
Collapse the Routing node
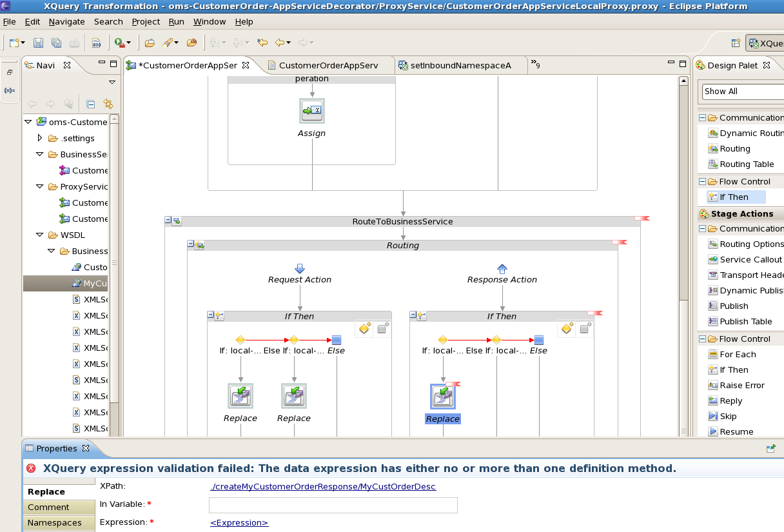[190, 244]
